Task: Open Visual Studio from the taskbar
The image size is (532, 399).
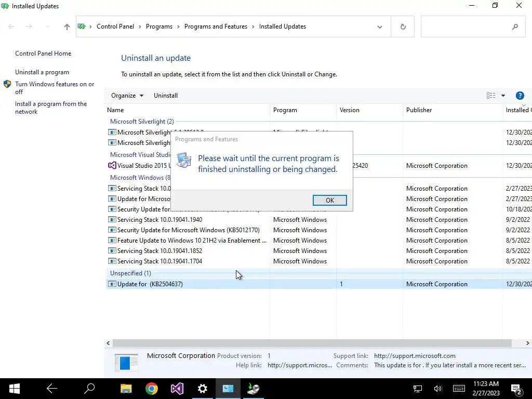Action: [x=177, y=389]
